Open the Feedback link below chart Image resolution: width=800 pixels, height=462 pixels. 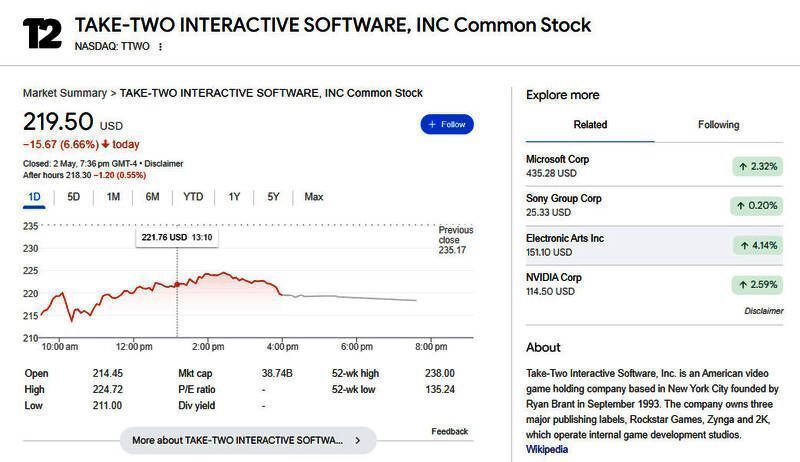point(450,432)
